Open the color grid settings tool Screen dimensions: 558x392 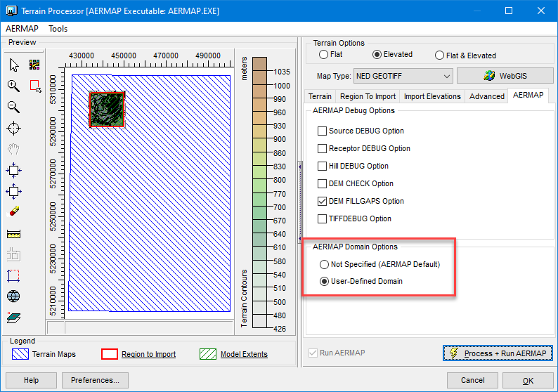click(x=34, y=65)
